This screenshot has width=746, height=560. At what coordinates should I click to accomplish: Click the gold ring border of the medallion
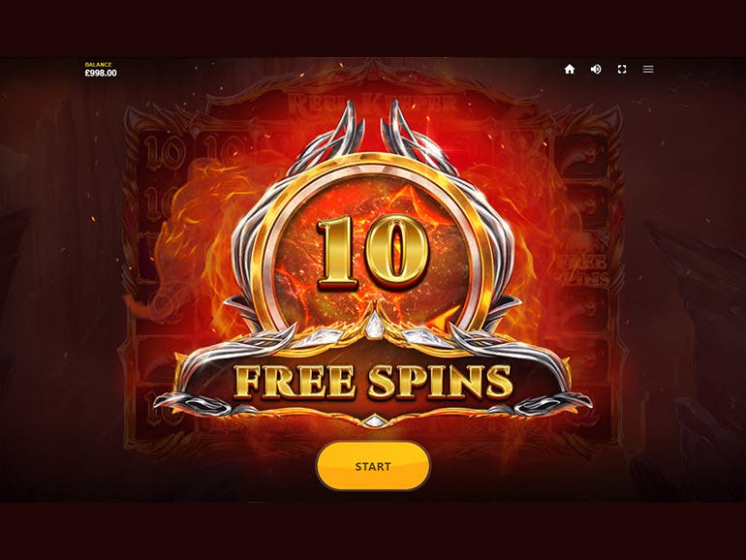[x=373, y=164]
